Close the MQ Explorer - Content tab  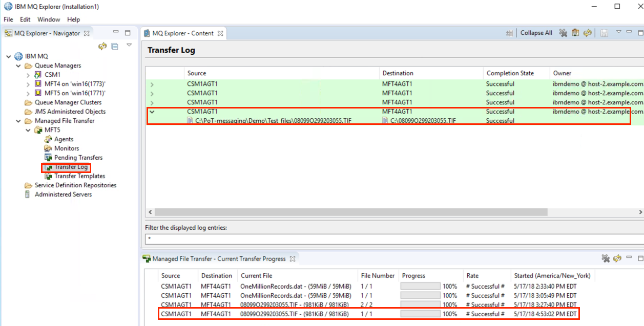(220, 33)
